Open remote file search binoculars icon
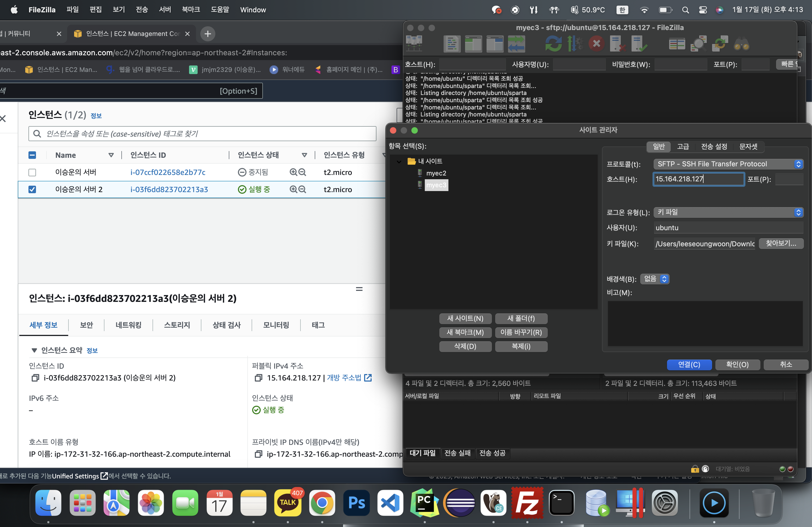The width and height of the screenshot is (812, 527). pyautogui.click(x=741, y=44)
